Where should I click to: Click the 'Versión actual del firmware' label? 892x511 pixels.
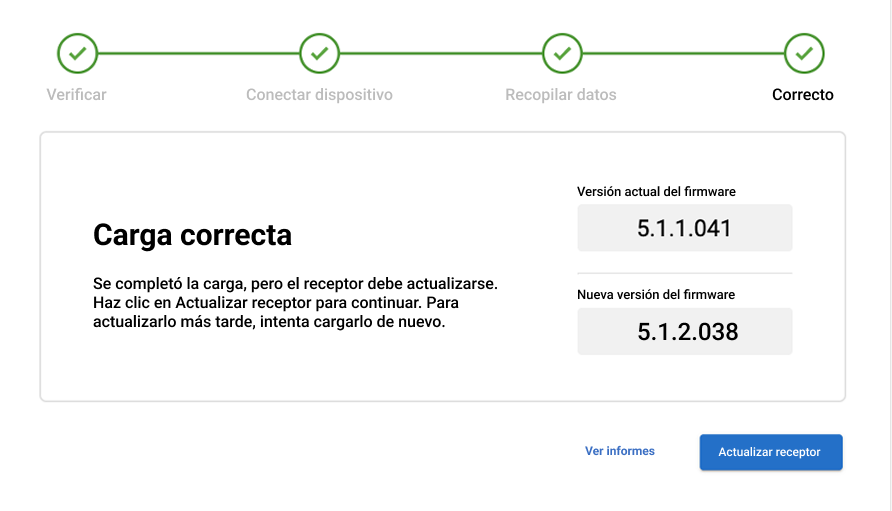656,191
